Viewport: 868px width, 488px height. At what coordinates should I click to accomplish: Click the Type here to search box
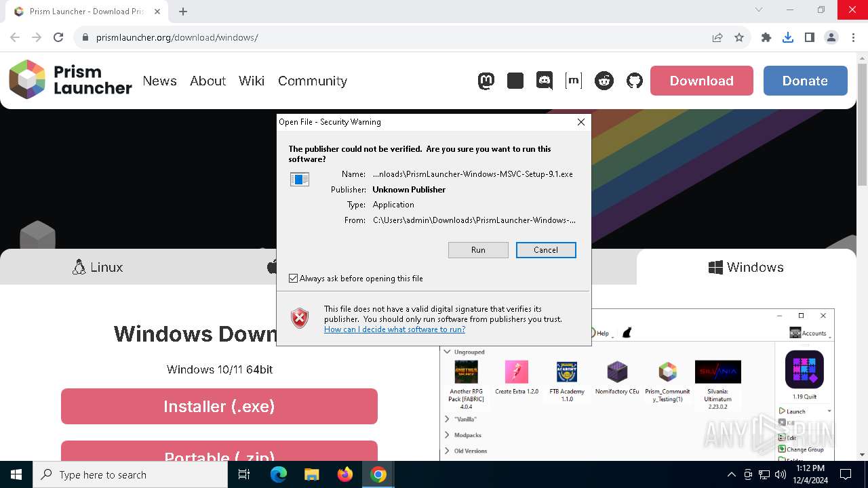[x=130, y=474]
